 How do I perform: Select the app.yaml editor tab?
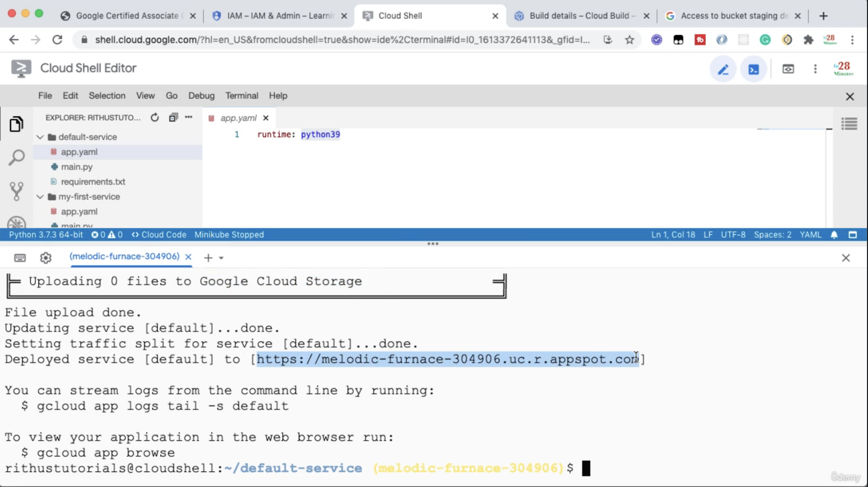pos(238,118)
